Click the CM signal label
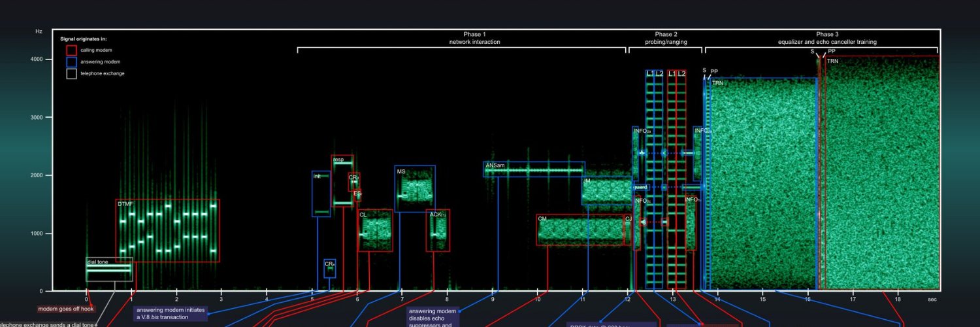 [542, 218]
